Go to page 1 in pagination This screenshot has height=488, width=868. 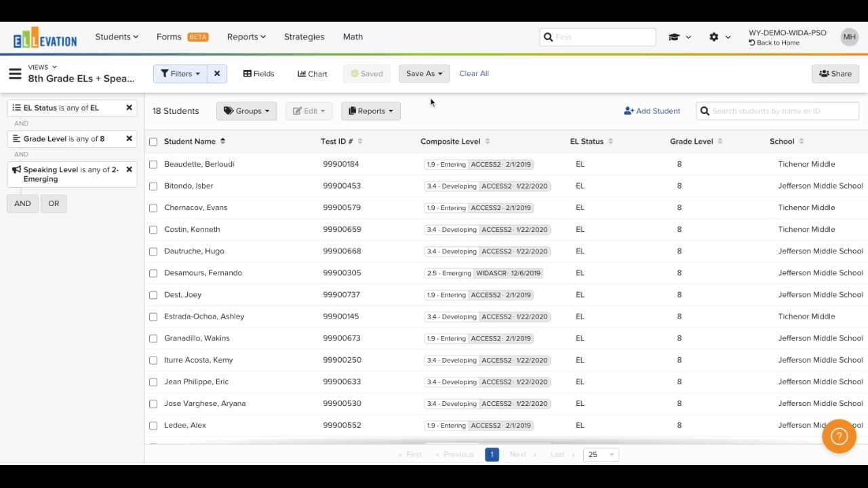(492, 455)
